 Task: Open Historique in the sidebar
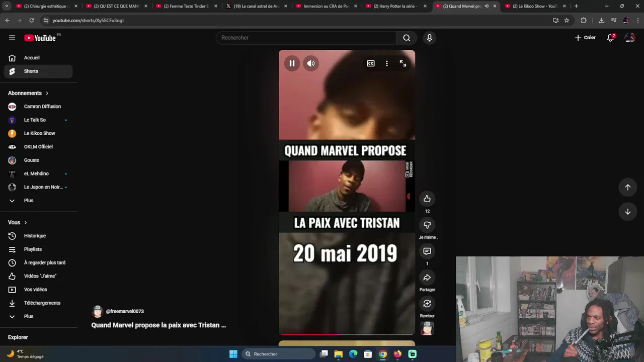(38, 236)
